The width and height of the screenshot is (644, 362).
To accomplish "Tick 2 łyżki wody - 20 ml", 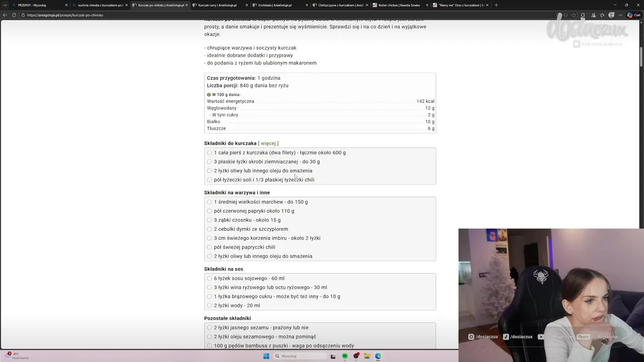I will tap(209, 305).
